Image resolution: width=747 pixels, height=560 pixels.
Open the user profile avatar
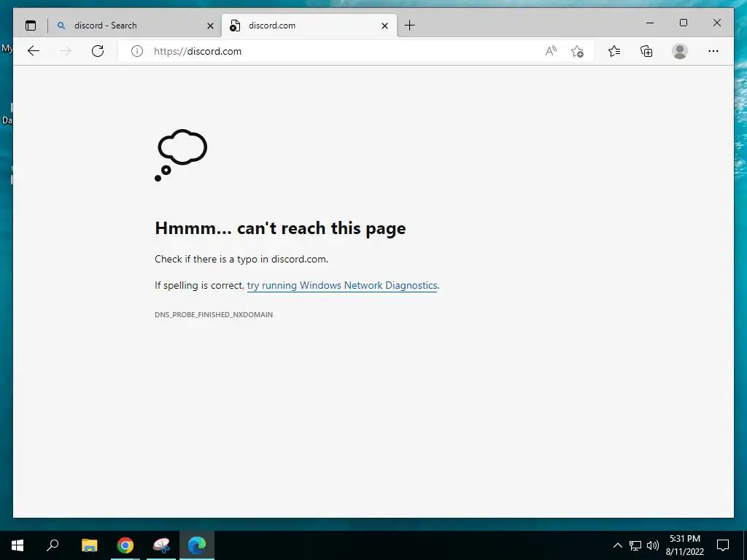point(680,51)
